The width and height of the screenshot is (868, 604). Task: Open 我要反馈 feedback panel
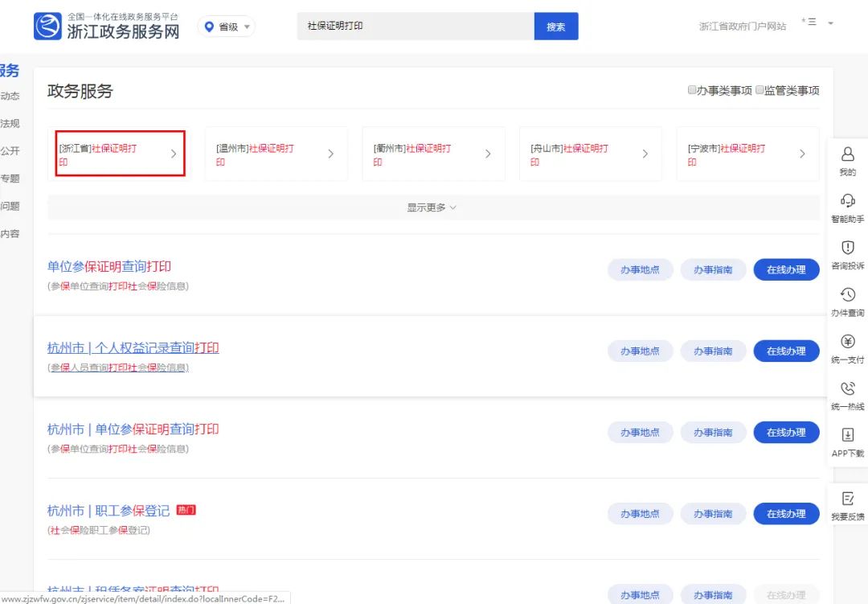(x=847, y=506)
